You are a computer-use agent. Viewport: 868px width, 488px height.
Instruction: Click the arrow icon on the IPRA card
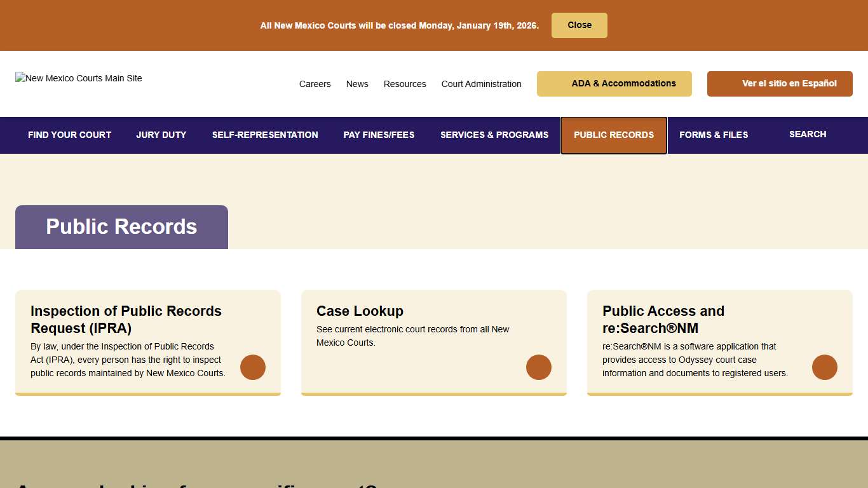coord(253,367)
